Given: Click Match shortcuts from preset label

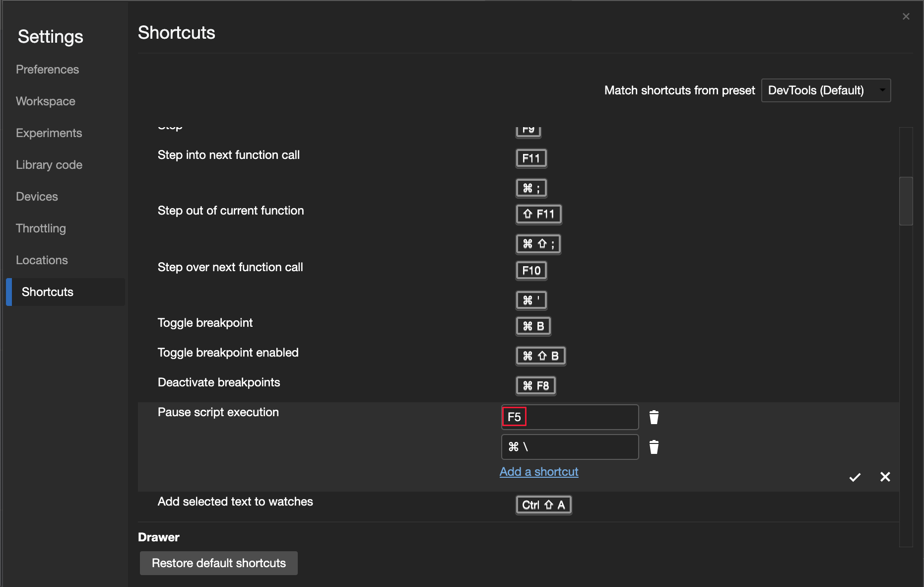Looking at the screenshot, I should [x=679, y=90].
